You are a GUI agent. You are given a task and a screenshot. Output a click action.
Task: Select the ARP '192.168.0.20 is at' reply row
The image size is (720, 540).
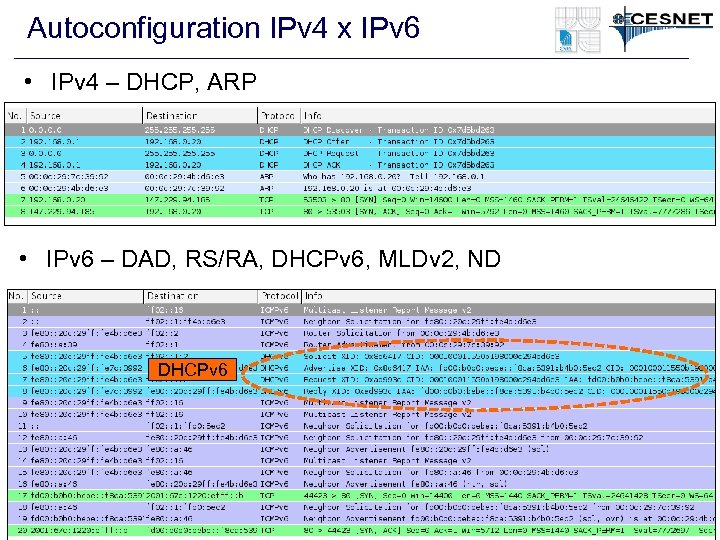[360, 188]
